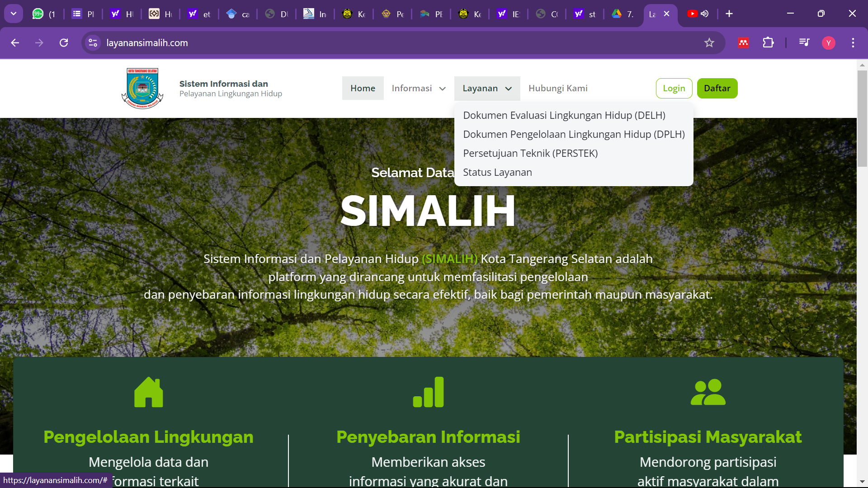Expand the Informasi dropdown menu

[419, 88]
